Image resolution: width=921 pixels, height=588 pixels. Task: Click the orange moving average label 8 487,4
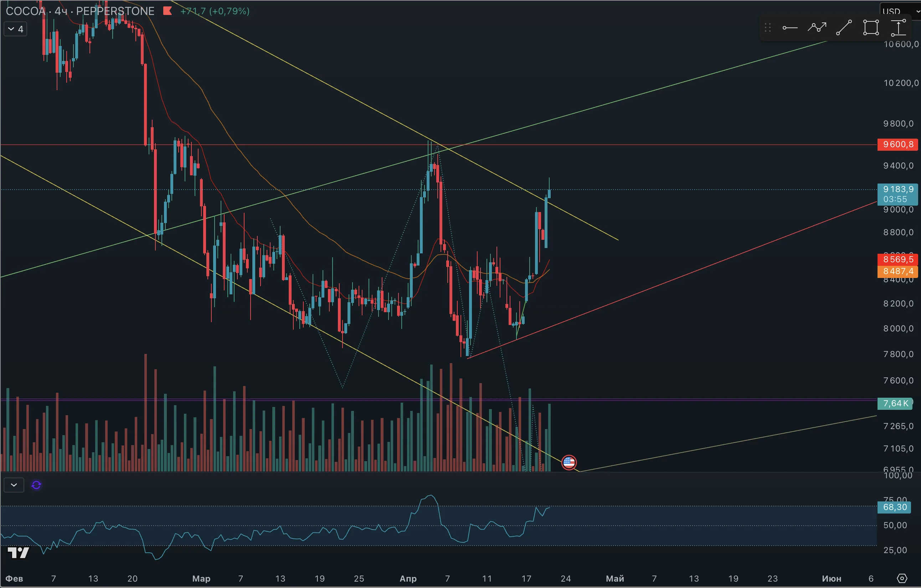[x=898, y=272]
